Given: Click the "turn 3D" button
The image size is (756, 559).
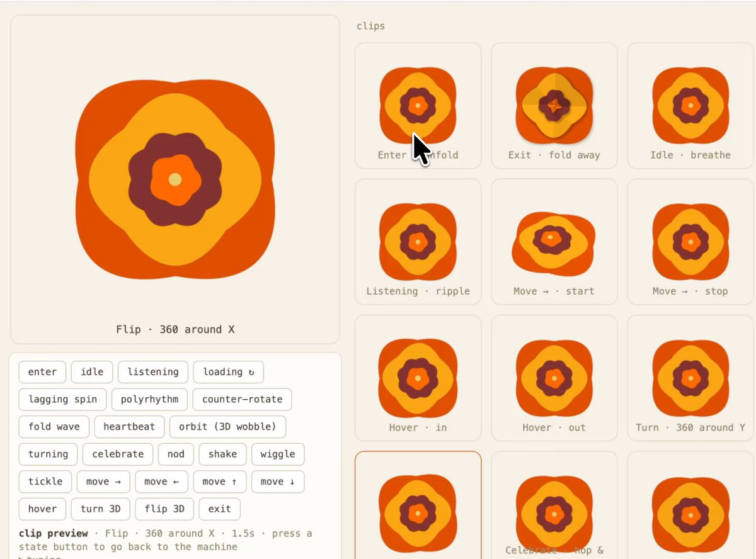Looking at the screenshot, I should (101, 509).
